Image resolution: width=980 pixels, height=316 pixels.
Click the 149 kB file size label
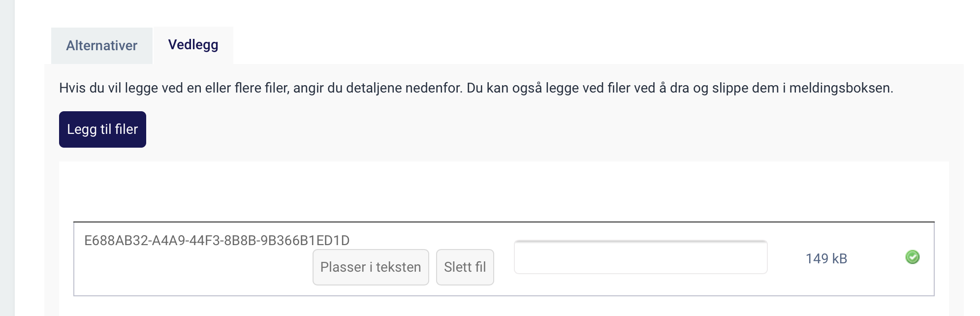coord(826,259)
